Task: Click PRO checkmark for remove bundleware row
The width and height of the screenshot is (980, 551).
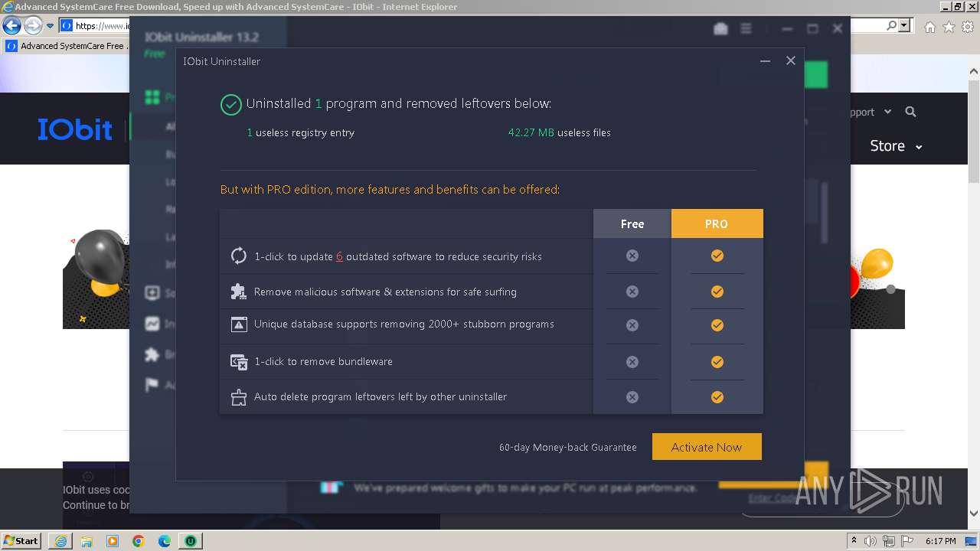Action: [x=717, y=362]
